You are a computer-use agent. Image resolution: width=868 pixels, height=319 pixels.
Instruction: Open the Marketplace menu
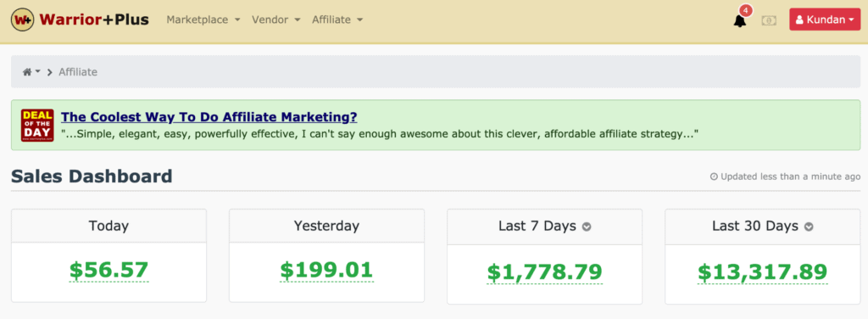point(203,20)
